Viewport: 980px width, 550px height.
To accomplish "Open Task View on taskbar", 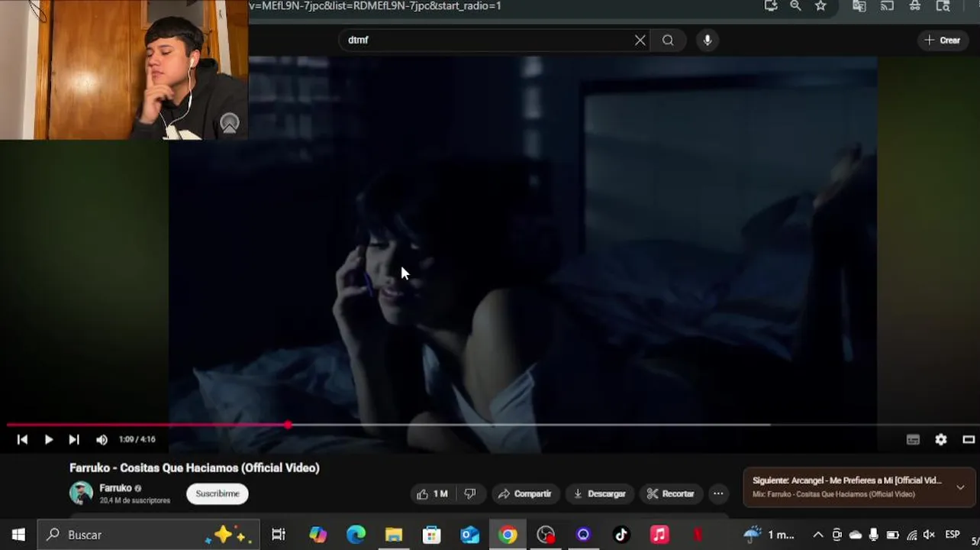I will click(279, 535).
